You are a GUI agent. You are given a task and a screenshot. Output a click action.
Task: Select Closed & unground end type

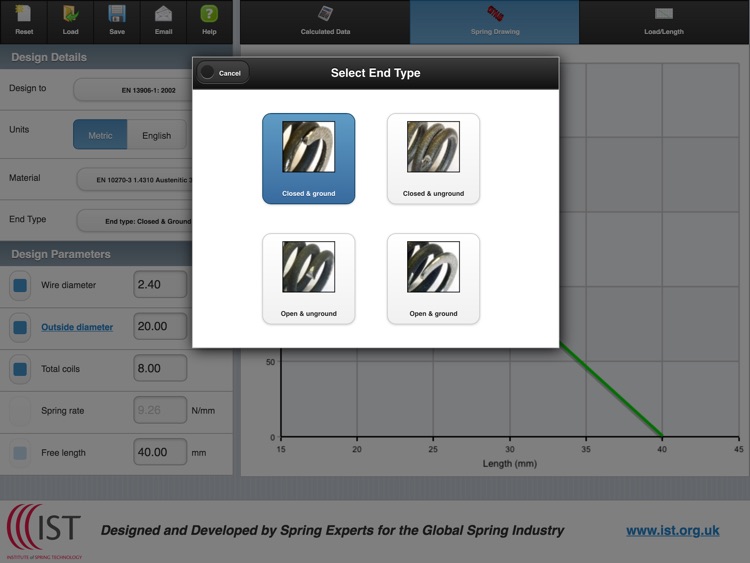coord(433,158)
